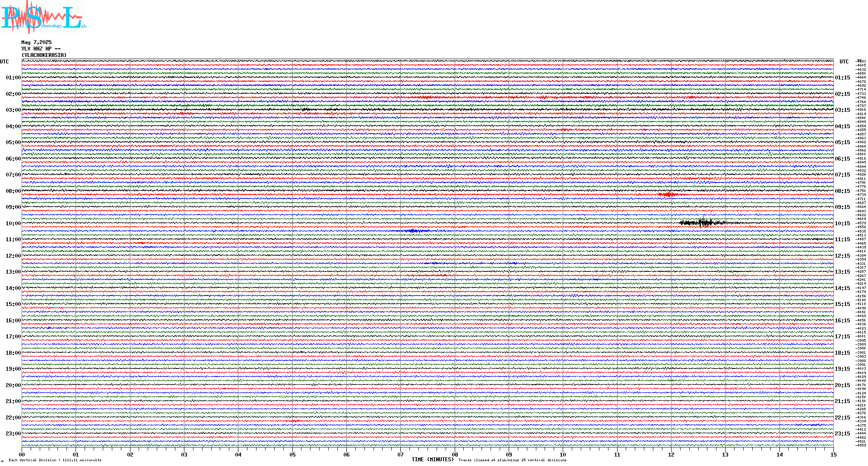Click the station name '(VLACHOKERASIA)'
This screenshot has height=466, width=868.
click(x=44, y=55)
